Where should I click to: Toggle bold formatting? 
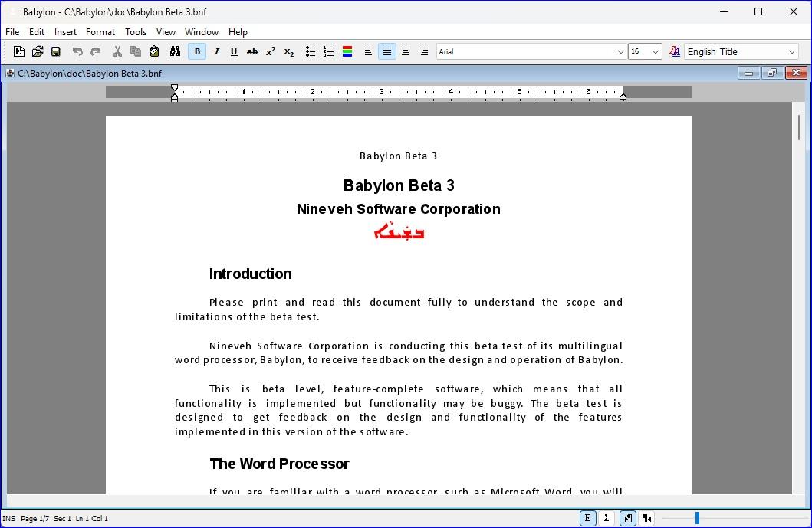tap(197, 51)
